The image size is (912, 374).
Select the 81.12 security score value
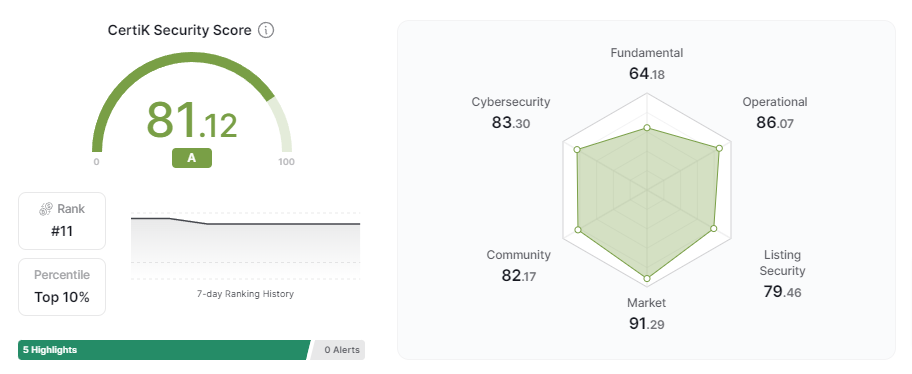pyautogui.click(x=191, y=121)
